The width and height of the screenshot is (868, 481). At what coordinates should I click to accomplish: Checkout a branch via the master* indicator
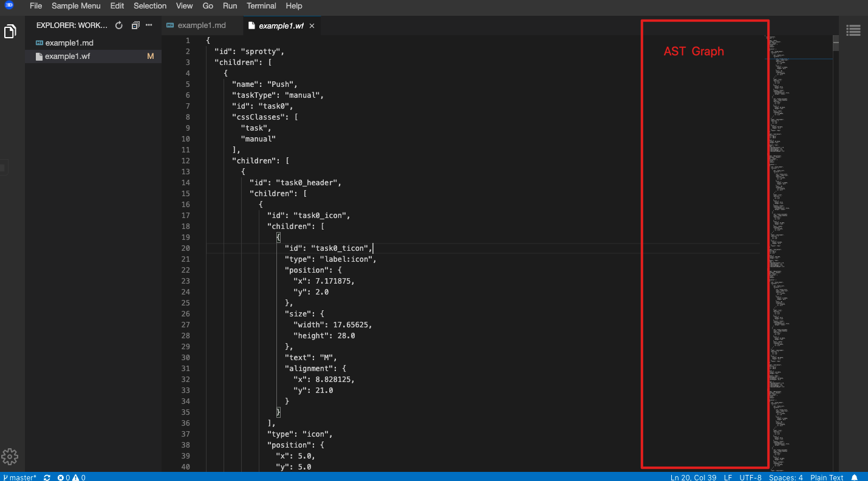pos(20,477)
